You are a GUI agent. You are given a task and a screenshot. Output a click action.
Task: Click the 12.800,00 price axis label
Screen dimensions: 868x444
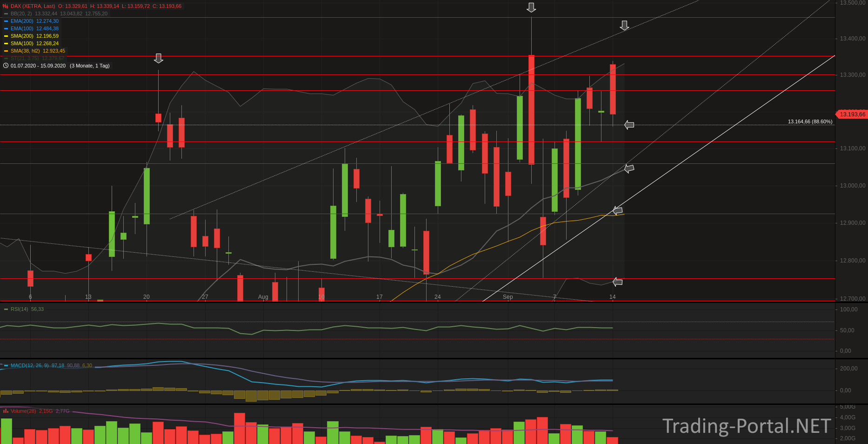pyautogui.click(x=853, y=261)
